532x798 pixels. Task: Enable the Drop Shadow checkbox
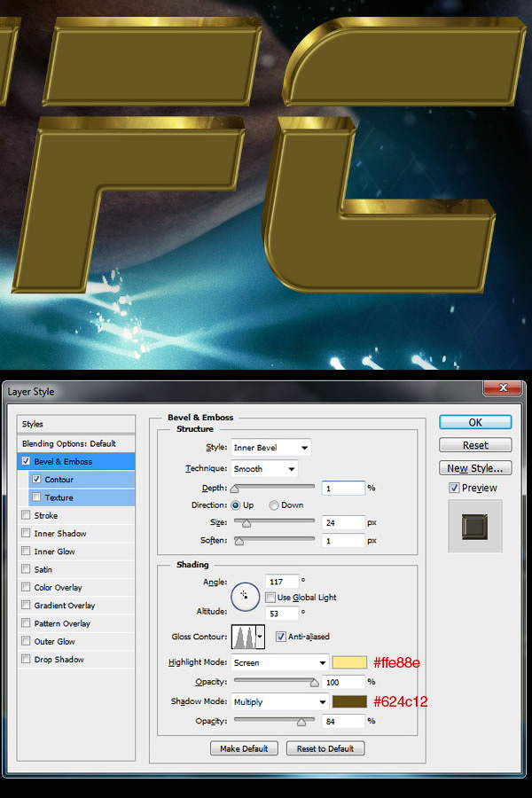(x=26, y=659)
